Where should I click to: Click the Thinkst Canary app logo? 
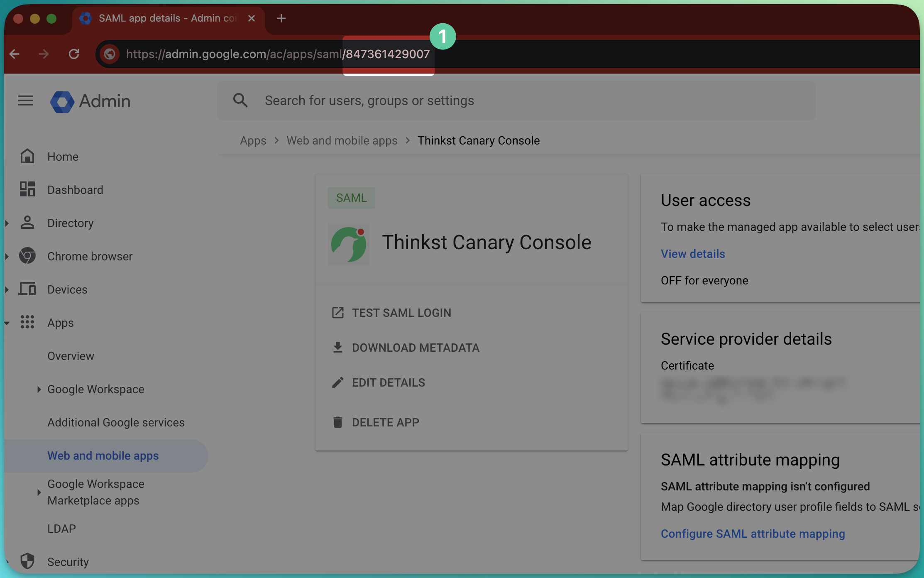click(x=349, y=244)
